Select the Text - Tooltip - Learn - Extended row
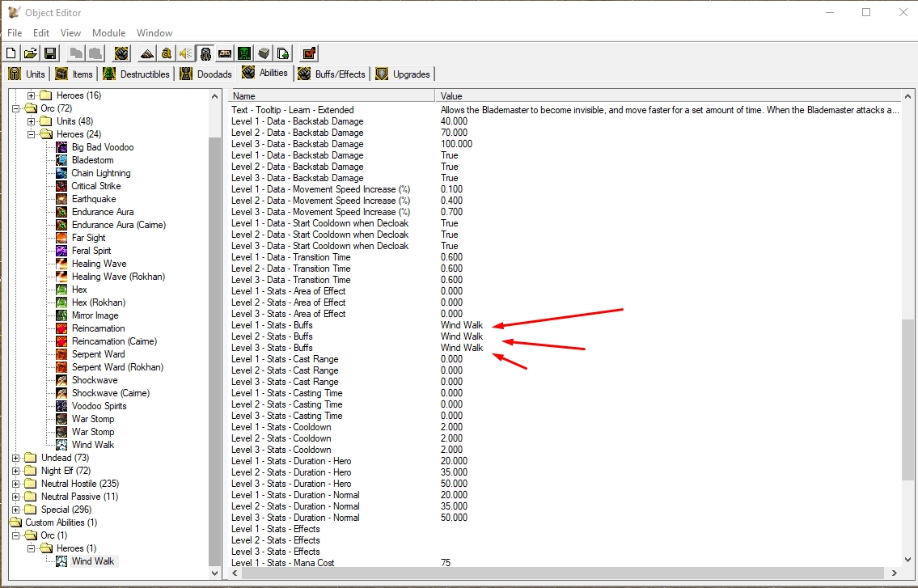Image resolution: width=918 pixels, height=588 pixels. pyautogui.click(x=565, y=109)
